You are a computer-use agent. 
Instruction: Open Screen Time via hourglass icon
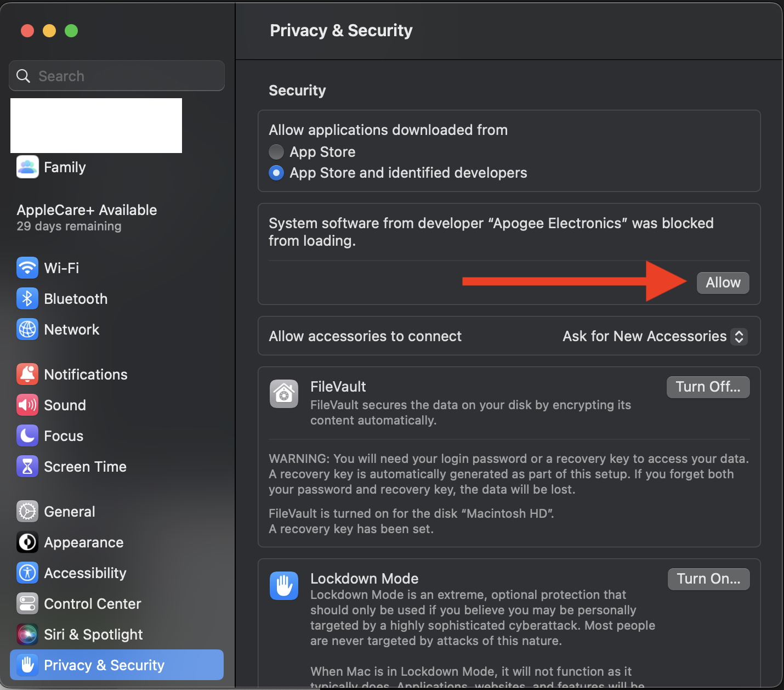[27, 466]
